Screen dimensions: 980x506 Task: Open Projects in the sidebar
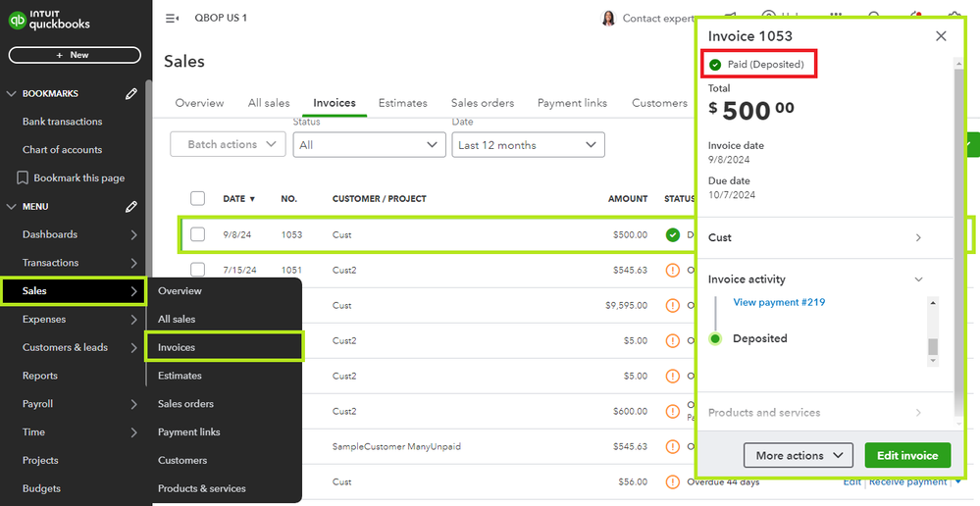point(40,460)
